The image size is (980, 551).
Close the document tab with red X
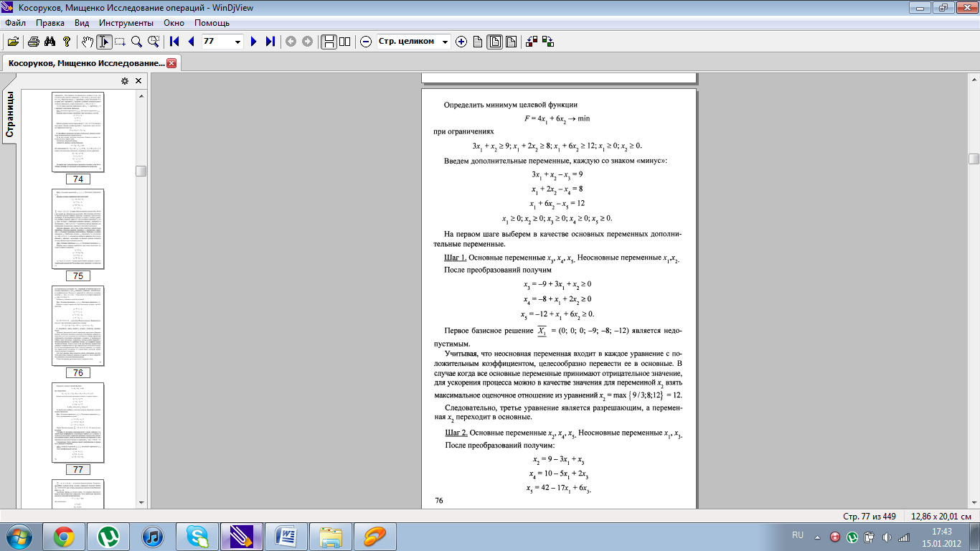click(171, 63)
